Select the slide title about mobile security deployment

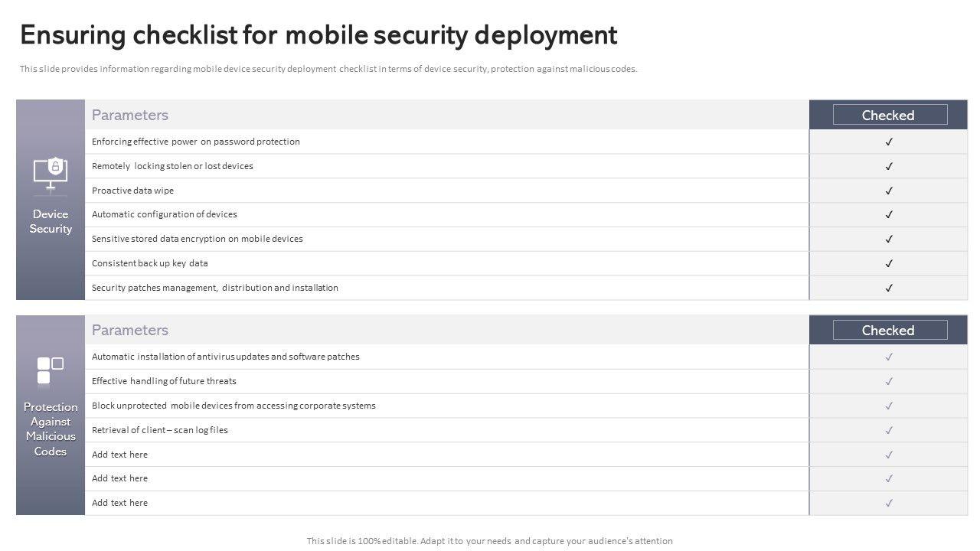(318, 35)
